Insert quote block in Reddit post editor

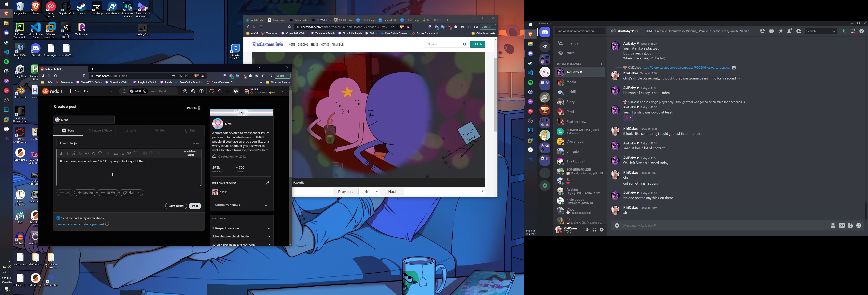(129, 153)
